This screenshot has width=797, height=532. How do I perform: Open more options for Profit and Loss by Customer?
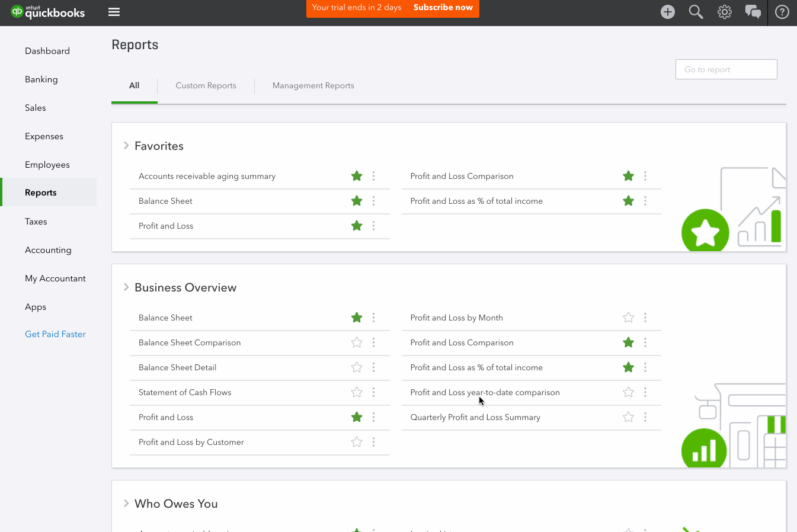click(x=373, y=442)
